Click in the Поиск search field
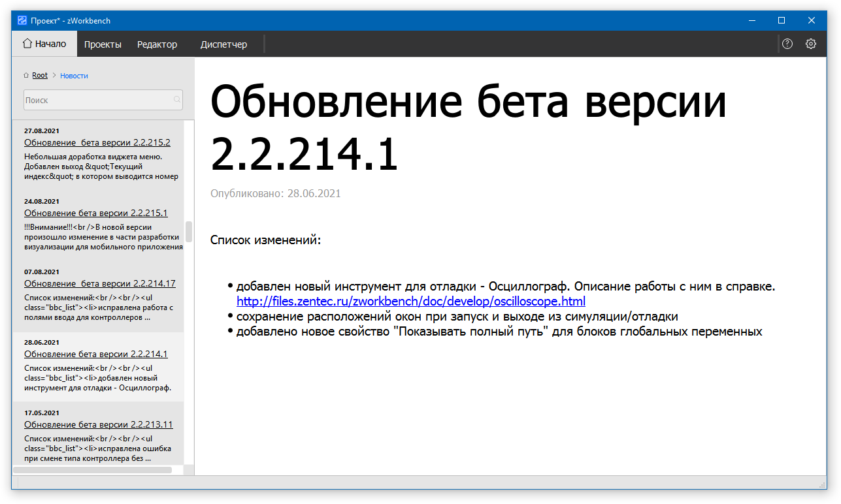841x504 pixels. 98,100
